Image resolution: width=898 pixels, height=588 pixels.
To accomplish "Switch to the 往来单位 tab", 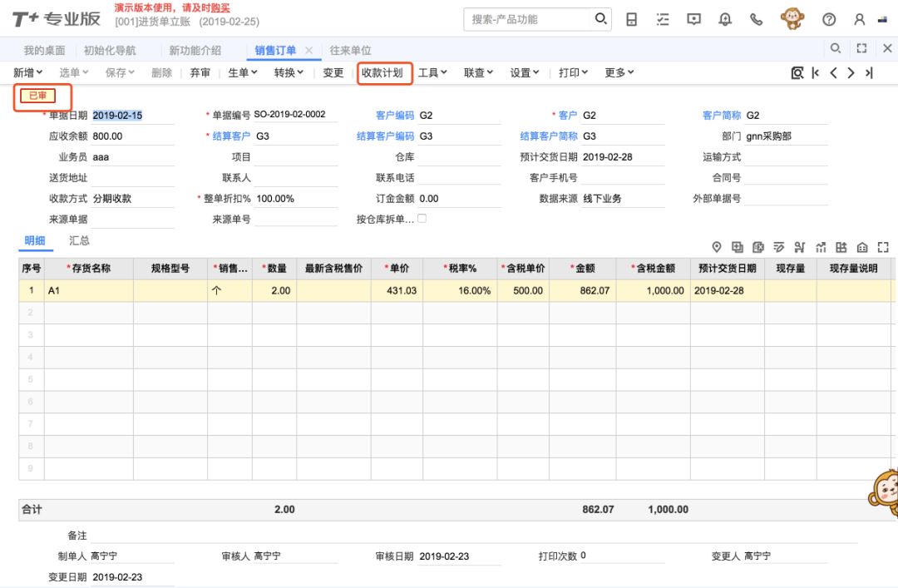I will (x=350, y=51).
